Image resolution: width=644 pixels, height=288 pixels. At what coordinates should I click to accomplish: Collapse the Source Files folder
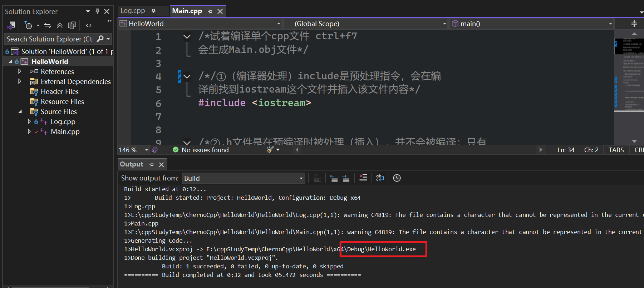click(x=20, y=111)
